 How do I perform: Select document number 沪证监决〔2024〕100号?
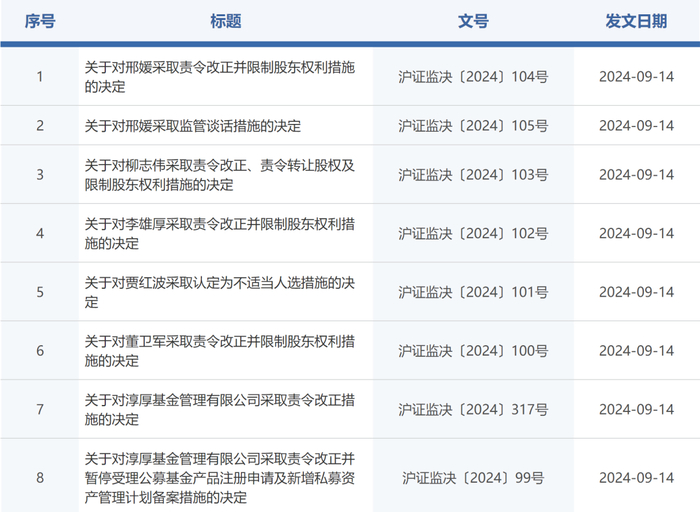click(x=473, y=351)
